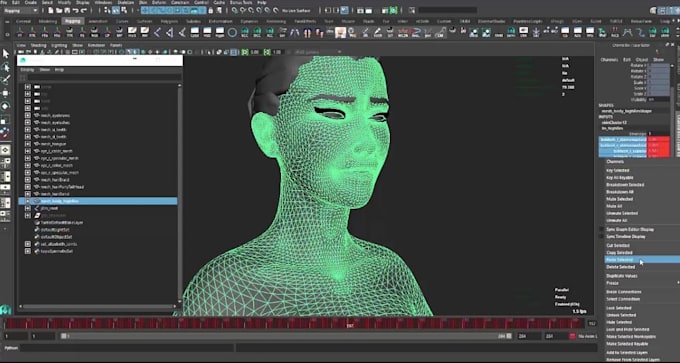This screenshot has width=680, height=363.
Task: Expand the jnts_root node
Action: click(28, 208)
